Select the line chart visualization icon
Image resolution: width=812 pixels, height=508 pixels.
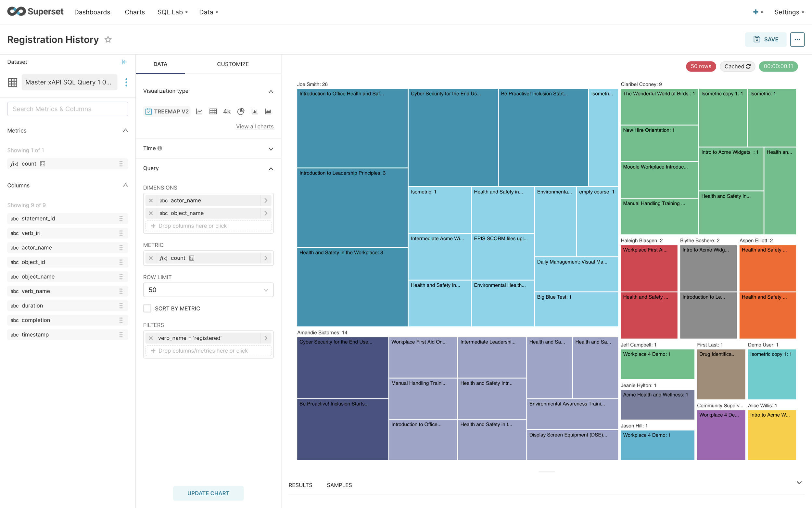pos(199,111)
